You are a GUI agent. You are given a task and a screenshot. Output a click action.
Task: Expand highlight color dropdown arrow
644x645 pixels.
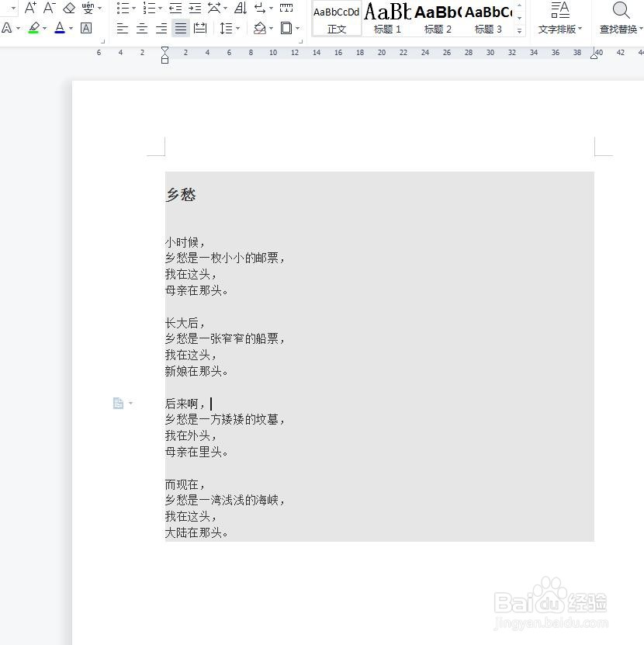pyautogui.click(x=44, y=29)
